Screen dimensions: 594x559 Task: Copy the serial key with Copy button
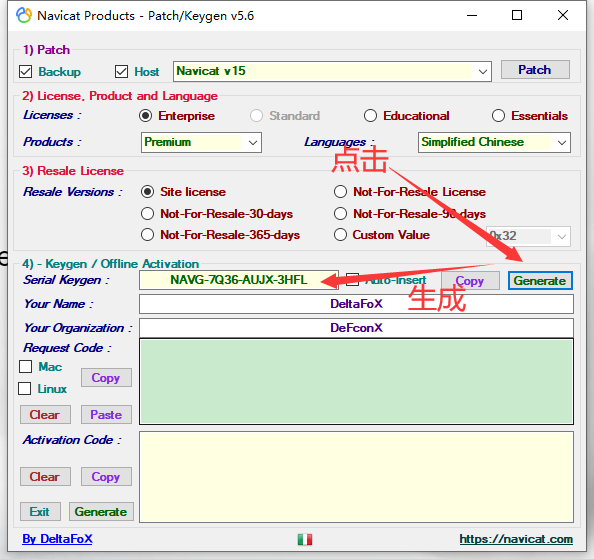[x=470, y=281]
